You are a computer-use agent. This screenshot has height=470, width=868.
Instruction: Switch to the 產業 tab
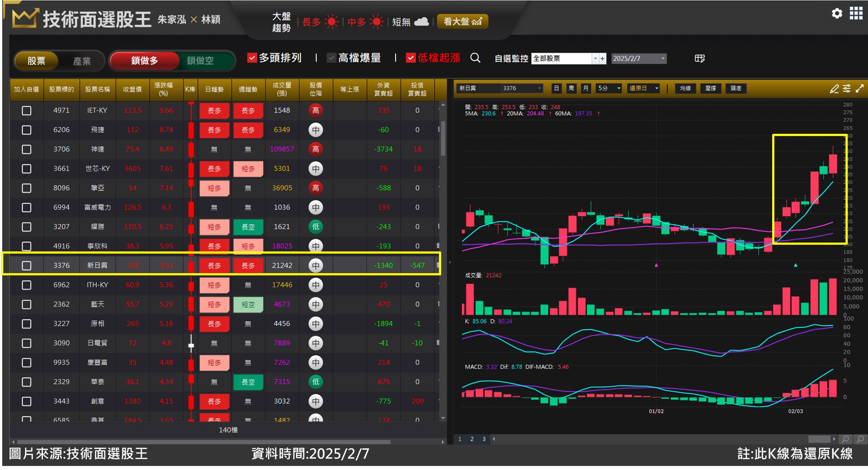pyautogui.click(x=82, y=61)
